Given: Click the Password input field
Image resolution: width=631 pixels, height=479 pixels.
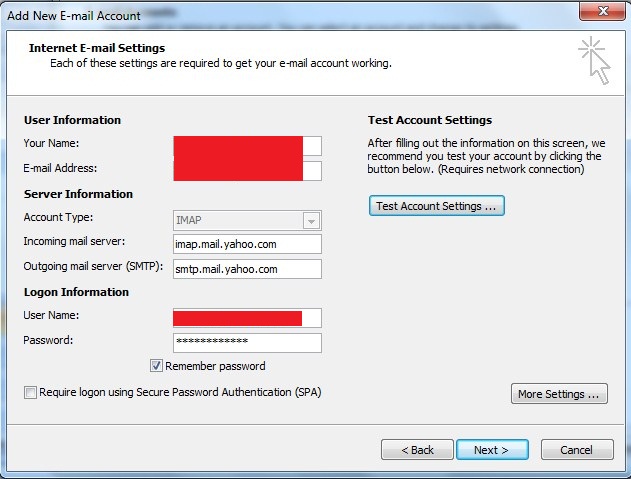Looking at the screenshot, I should [x=247, y=343].
